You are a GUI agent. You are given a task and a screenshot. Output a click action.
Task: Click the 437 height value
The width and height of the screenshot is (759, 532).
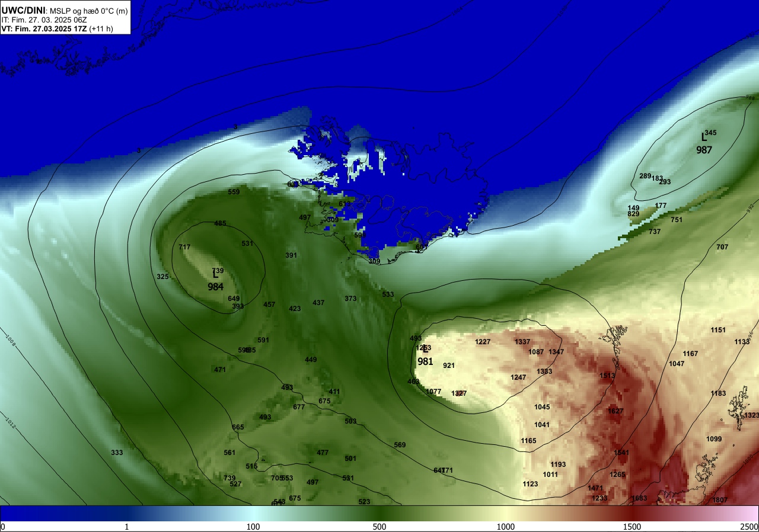coord(318,303)
